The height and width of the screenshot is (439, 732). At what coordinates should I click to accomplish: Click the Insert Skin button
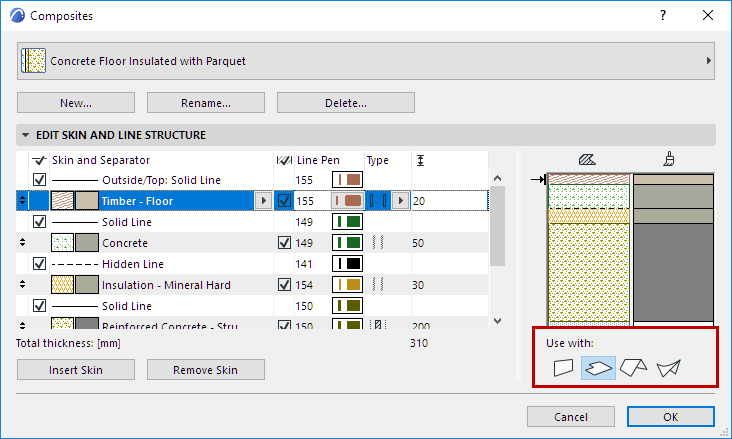point(76,370)
